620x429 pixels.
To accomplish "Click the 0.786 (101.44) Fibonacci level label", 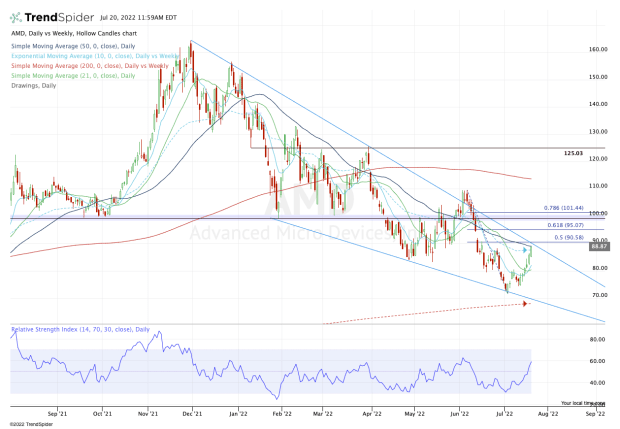I will coord(563,208).
